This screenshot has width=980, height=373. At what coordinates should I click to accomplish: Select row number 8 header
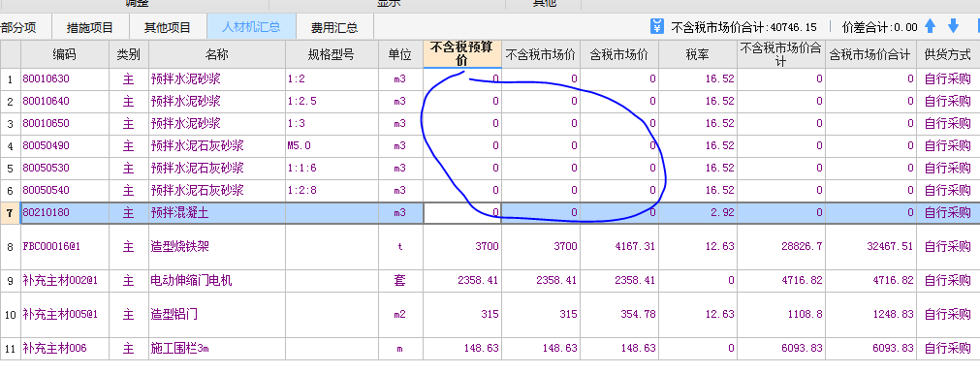(10, 246)
